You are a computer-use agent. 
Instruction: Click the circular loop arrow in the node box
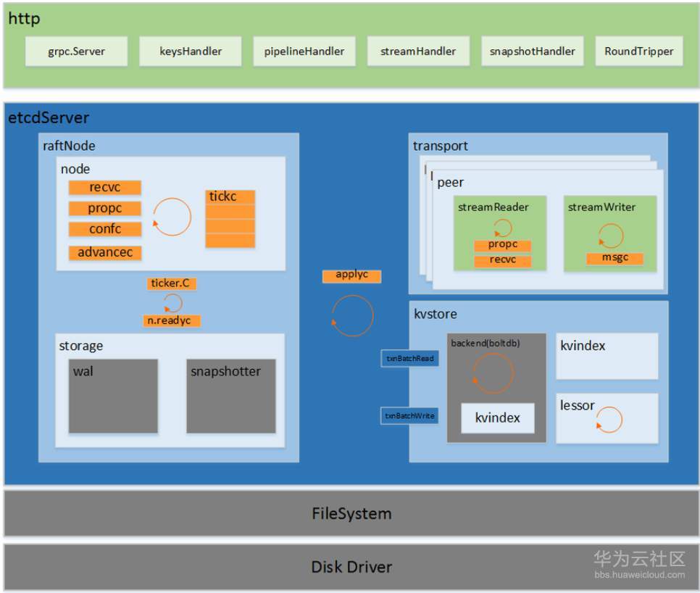[172, 217]
